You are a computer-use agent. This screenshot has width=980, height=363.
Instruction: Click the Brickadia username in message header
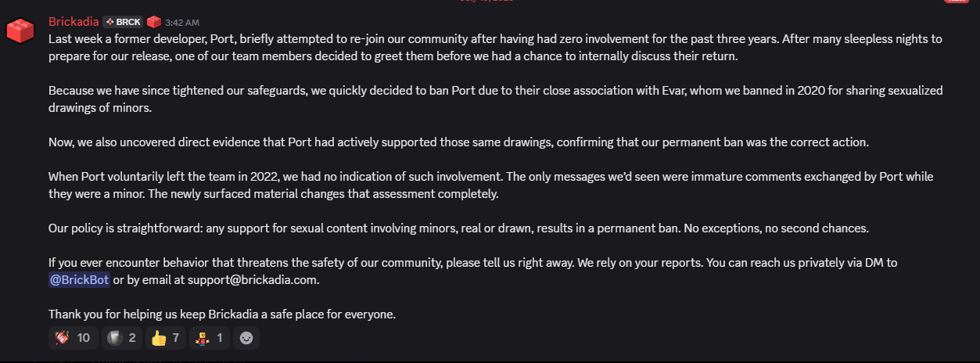(74, 22)
